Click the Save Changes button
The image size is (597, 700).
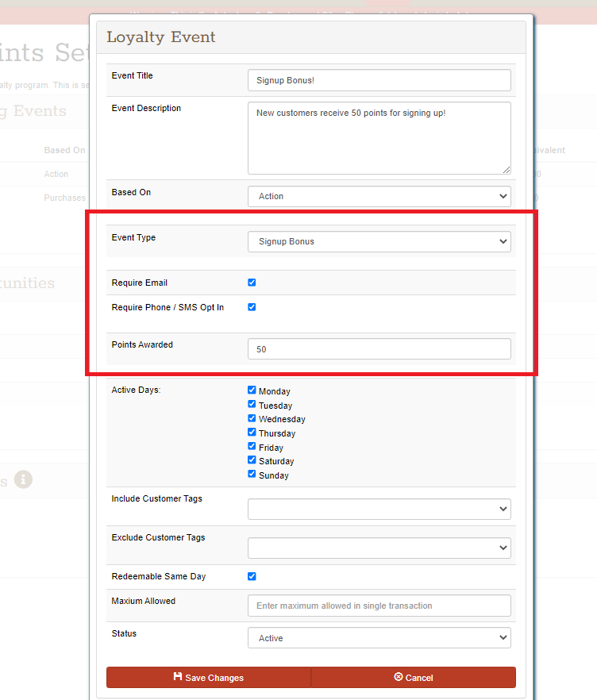[x=208, y=677]
